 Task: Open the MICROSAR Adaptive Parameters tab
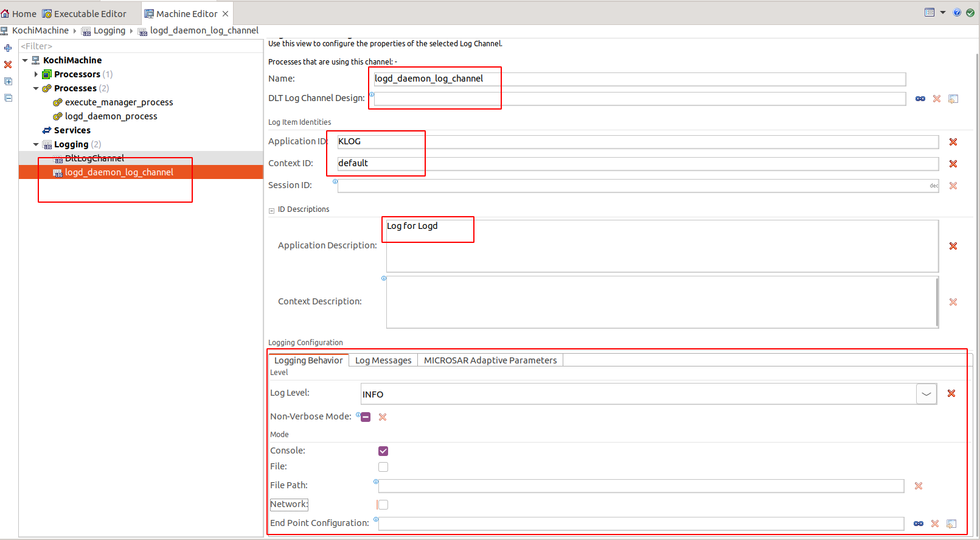(490, 360)
